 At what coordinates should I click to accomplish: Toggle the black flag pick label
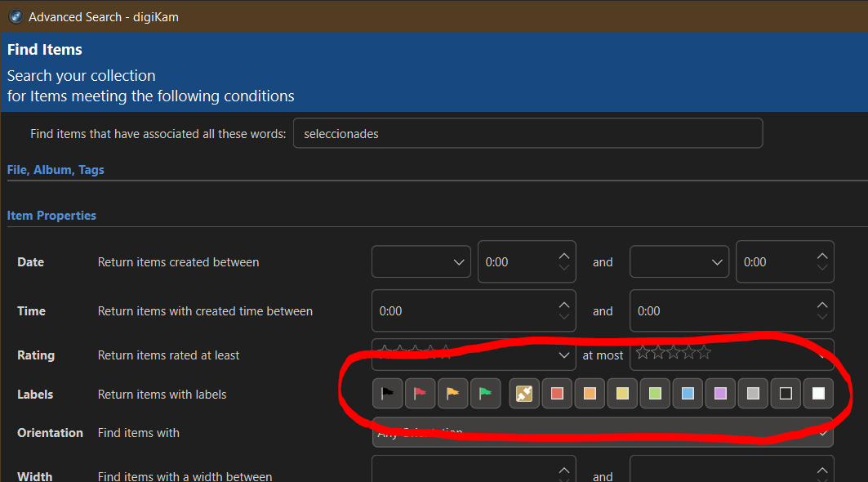387,394
